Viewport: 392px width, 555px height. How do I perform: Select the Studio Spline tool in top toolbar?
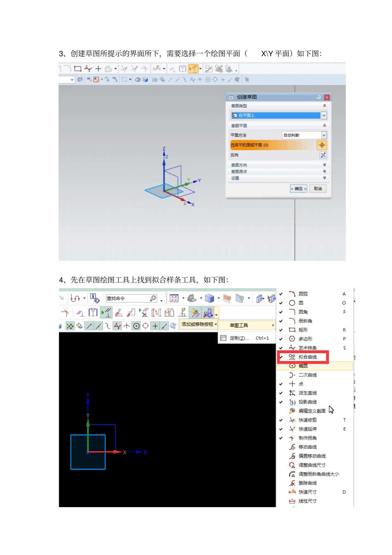point(88,68)
